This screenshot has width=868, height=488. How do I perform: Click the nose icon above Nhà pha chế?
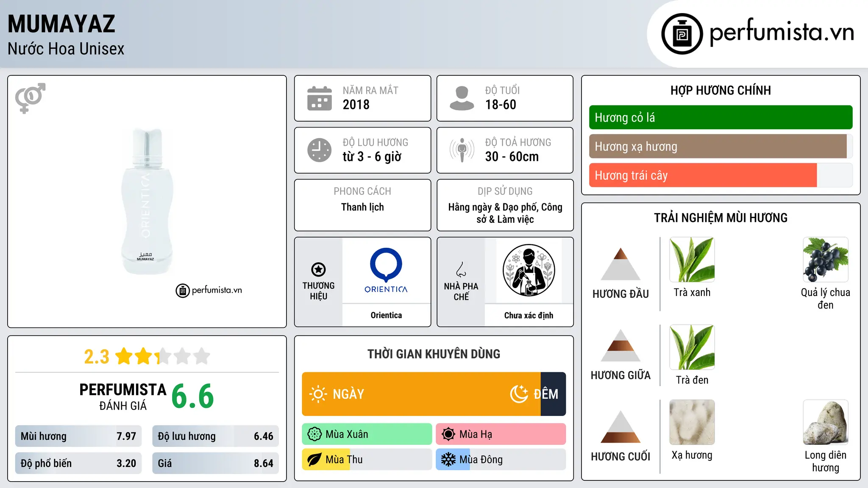pos(461,269)
